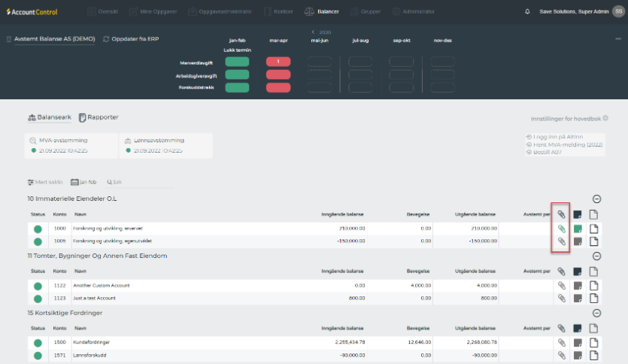Collapse the 15 Kortsiktige Fordringer group

[596, 313]
